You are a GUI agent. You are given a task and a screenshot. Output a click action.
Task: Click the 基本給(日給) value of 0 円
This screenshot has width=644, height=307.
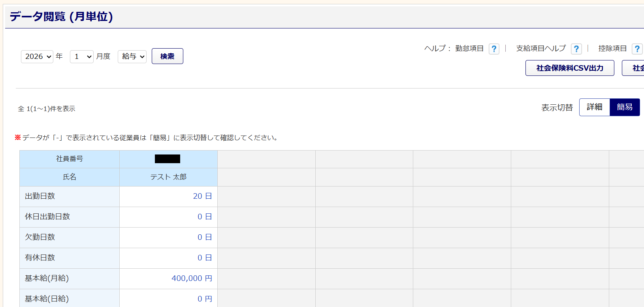(x=205, y=299)
